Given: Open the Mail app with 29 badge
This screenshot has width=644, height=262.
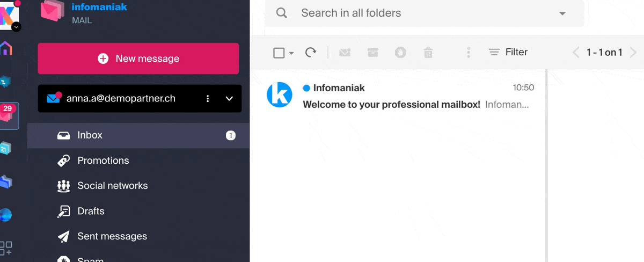Looking at the screenshot, I should (9, 116).
